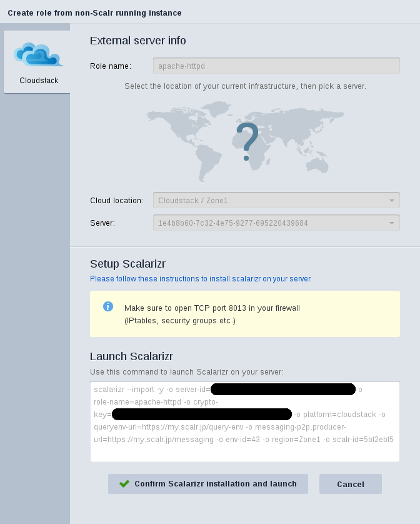The width and height of the screenshot is (420, 524).
Task: Click the TCP port 8013 firewall notice
Action: point(245,314)
